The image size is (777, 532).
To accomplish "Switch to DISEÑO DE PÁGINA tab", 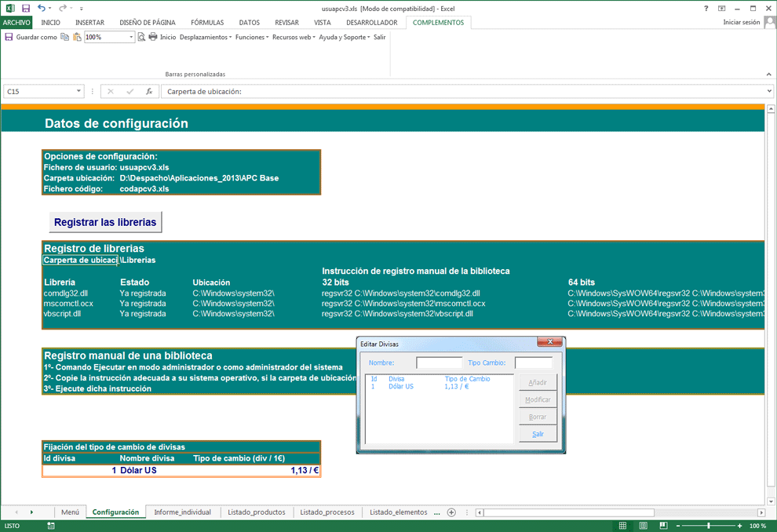I will 148,22.
